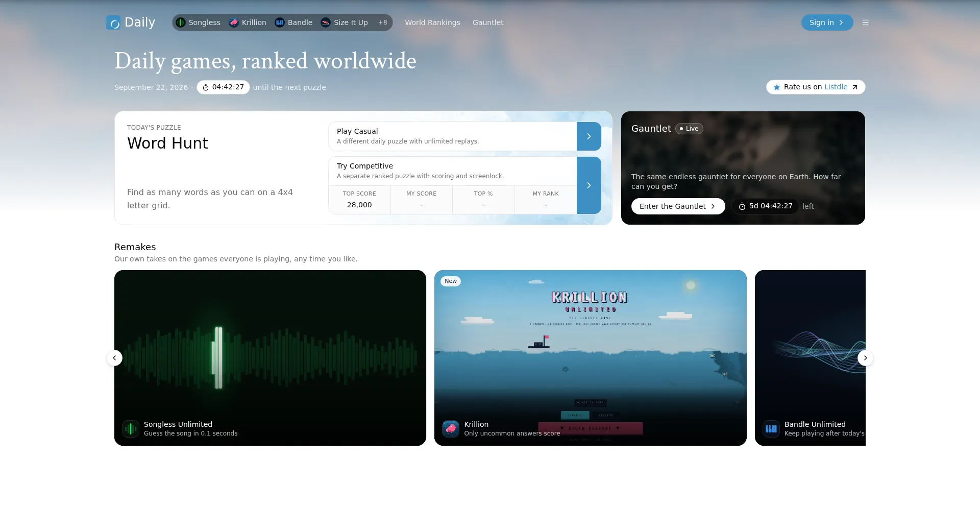Open the Songless Unlimited card
Image resolution: width=980 pixels, height=507 pixels.
(x=270, y=358)
